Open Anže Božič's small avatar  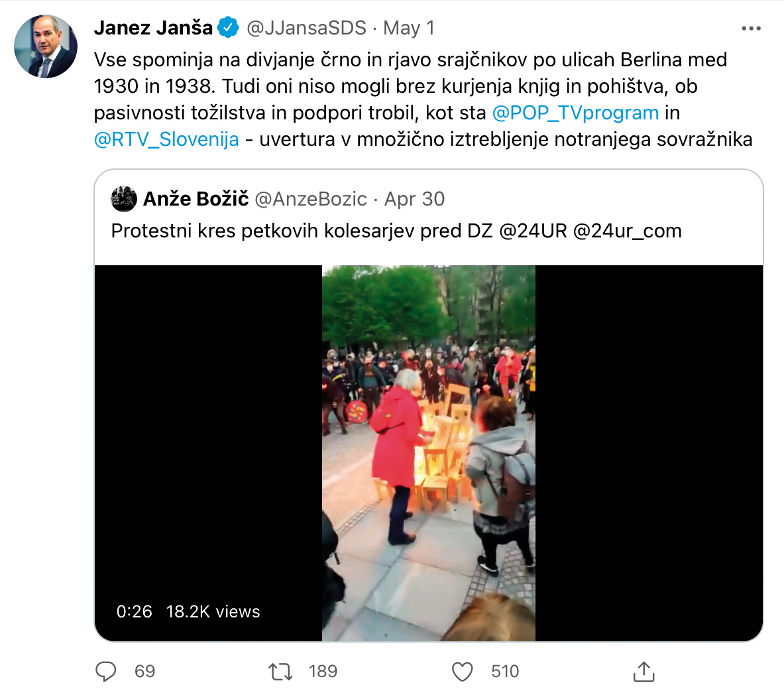click(123, 199)
